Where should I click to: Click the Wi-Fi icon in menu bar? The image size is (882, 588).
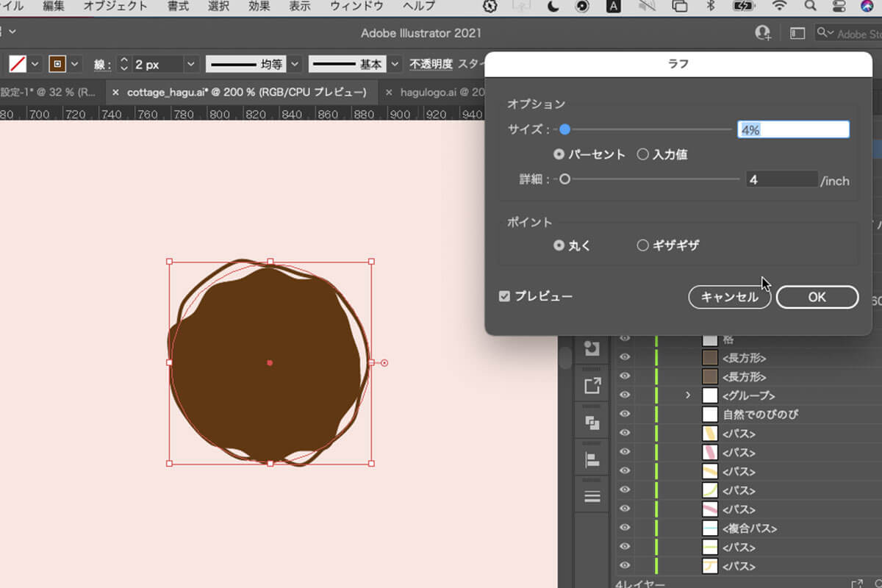(x=779, y=6)
